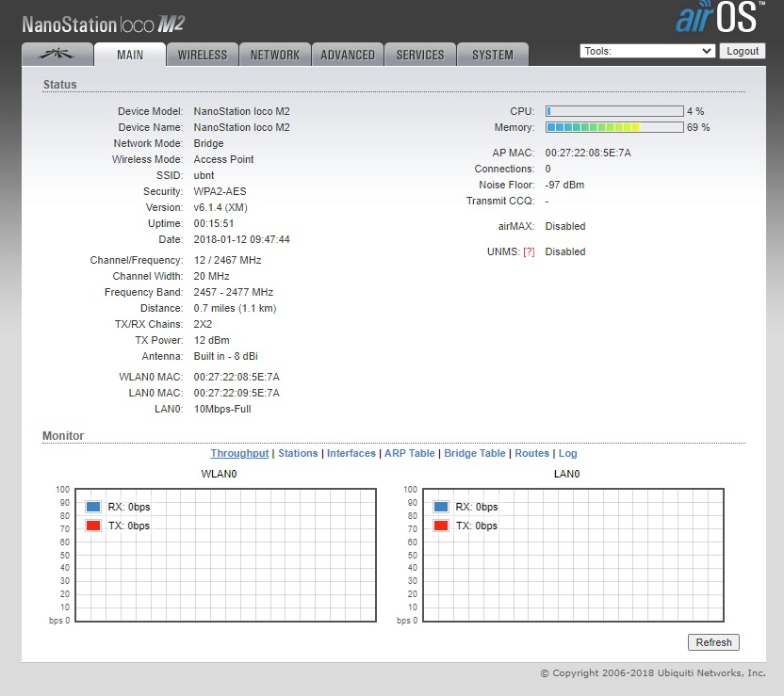Click the LAN0 value 10Mbps-Full
This screenshot has height=696, width=784.
pos(222,409)
